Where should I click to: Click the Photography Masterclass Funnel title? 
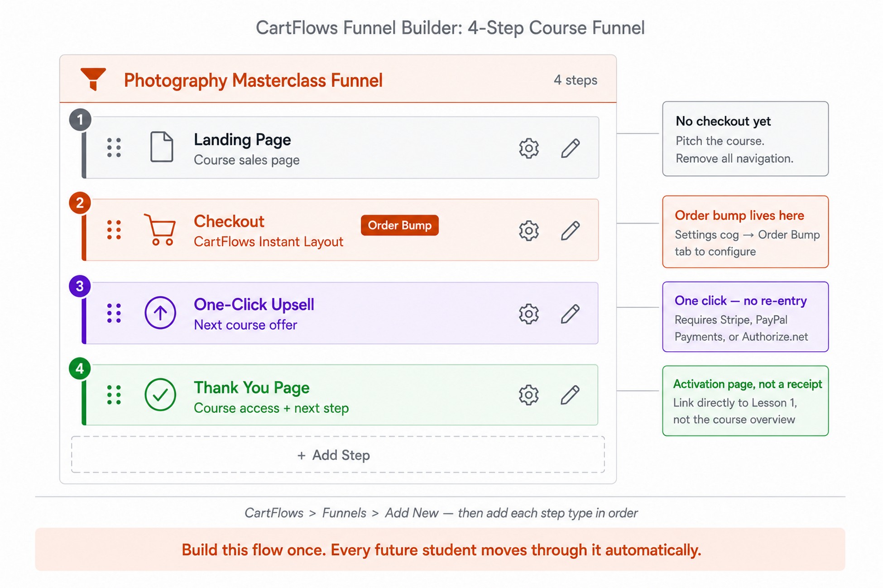[x=253, y=81]
